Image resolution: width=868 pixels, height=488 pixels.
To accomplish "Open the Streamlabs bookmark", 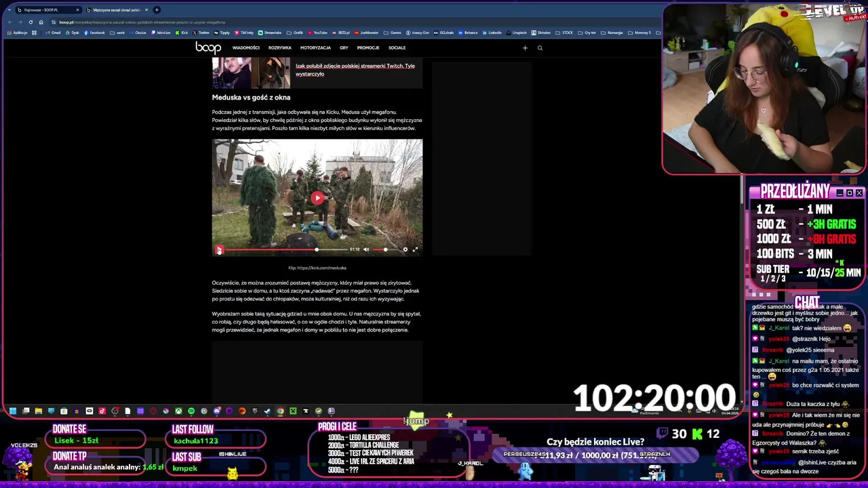I will click(270, 33).
